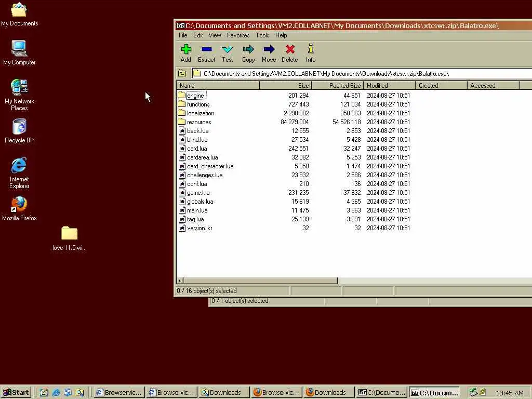
Task: Open My Network Places desktop icon
Action: [x=19, y=95]
